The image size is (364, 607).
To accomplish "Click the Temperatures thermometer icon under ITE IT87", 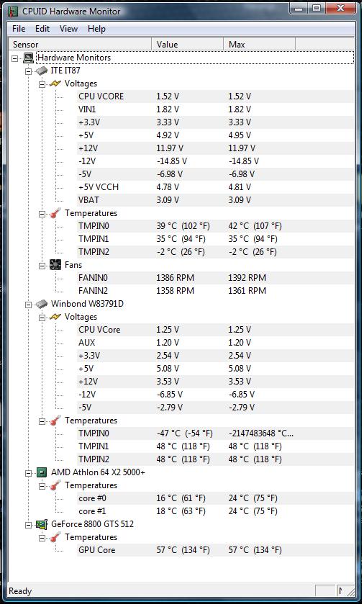I will click(x=55, y=213).
